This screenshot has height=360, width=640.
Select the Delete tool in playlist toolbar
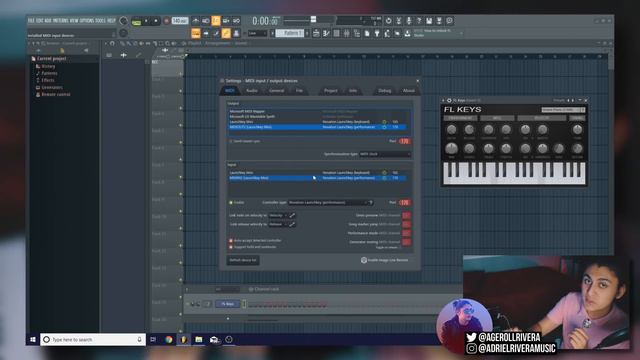tap(135, 43)
